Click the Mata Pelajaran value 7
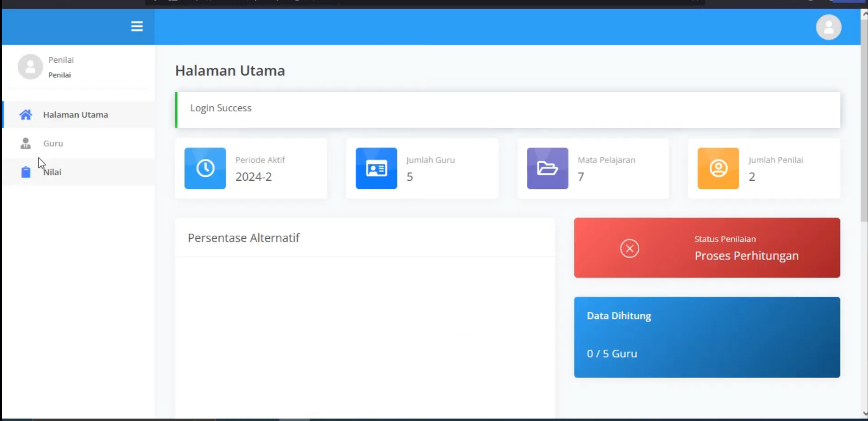Screen dimensions: 868x421 pos(581,177)
